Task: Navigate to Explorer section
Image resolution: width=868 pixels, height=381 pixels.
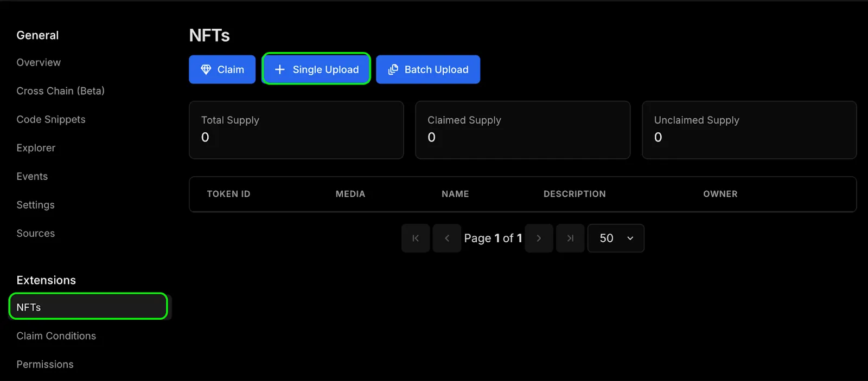Action: [x=36, y=148]
